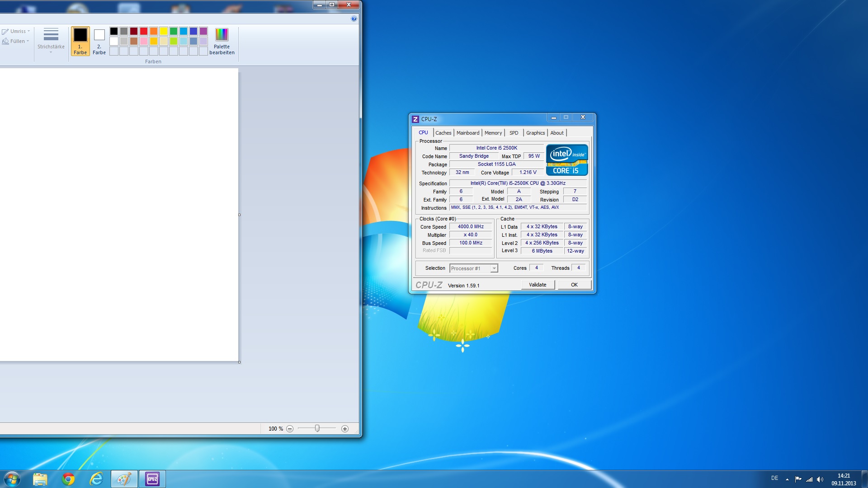The width and height of the screenshot is (868, 488).
Task: Open Windows Explorer folder icon in taskbar
Action: [x=40, y=479]
